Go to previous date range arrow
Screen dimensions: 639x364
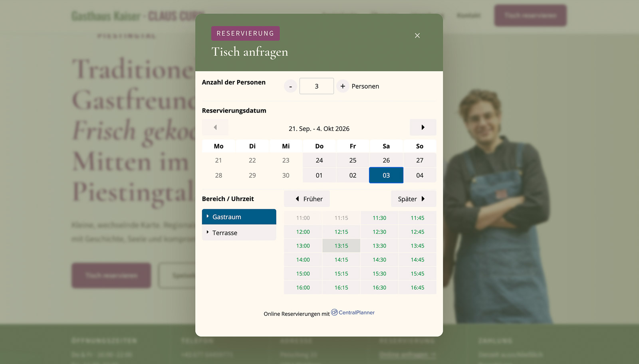click(215, 127)
